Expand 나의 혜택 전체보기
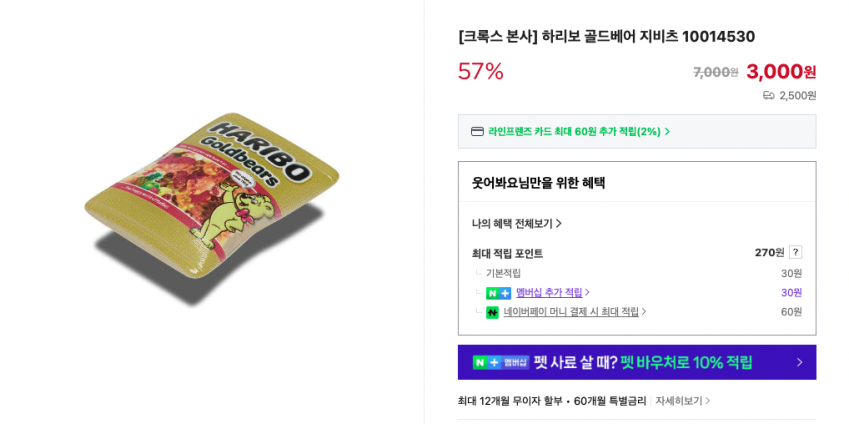Screen dimensions: 849x424 (516, 223)
